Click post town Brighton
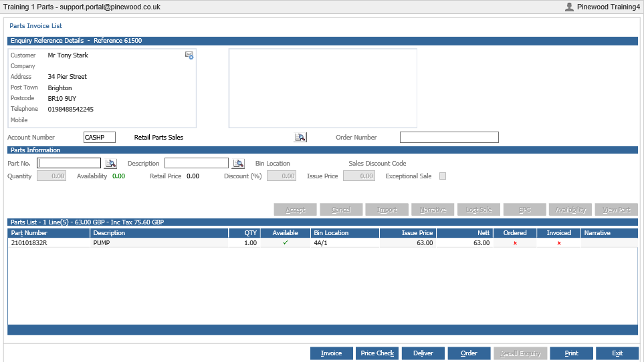 pos(60,87)
